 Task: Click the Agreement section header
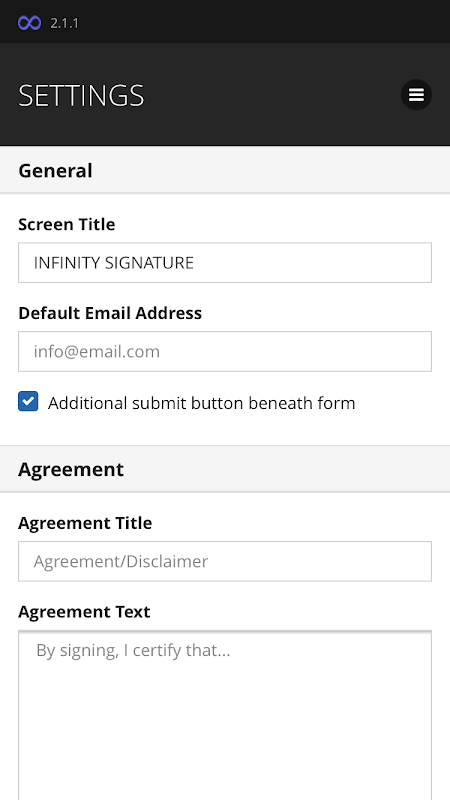click(225, 469)
